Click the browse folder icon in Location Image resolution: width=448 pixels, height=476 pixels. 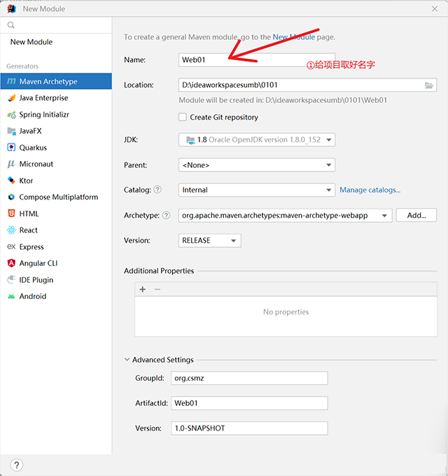(x=429, y=85)
